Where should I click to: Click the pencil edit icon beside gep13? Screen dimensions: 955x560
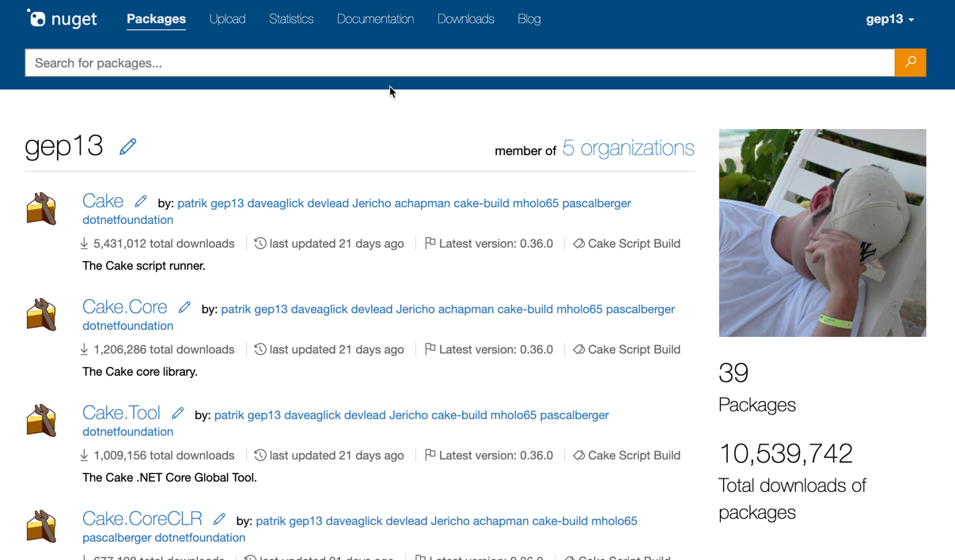pyautogui.click(x=127, y=147)
